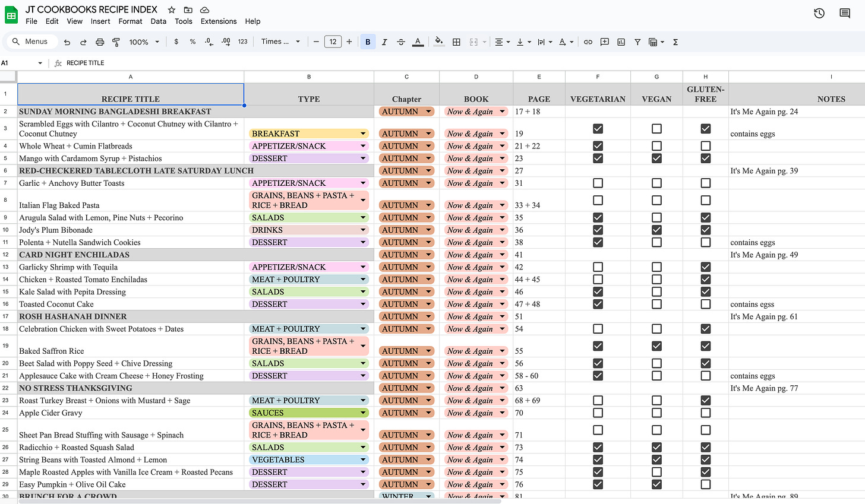The height and width of the screenshot is (504, 865).
Task: Click the font size field
Action: click(333, 42)
